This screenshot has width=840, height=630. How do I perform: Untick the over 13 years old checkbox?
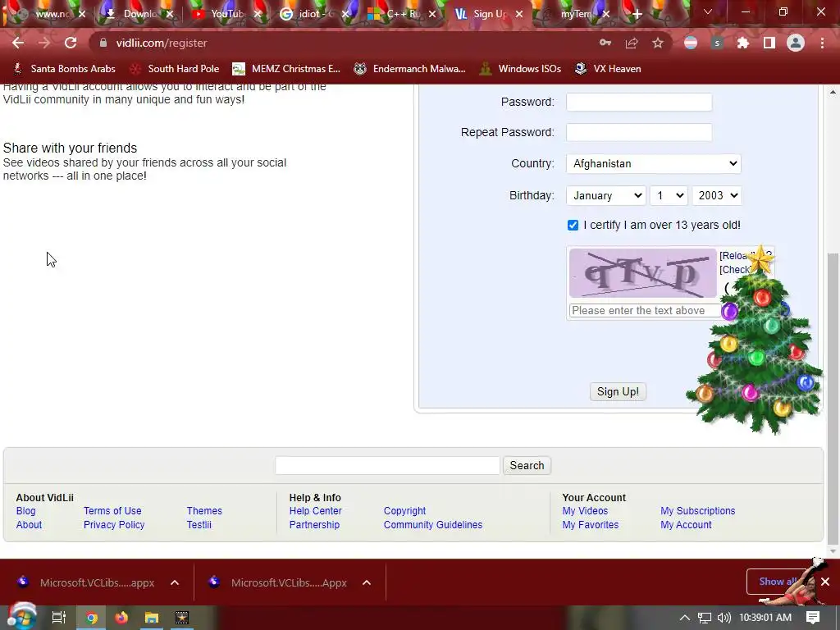pyautogui.click(x=573, y=225)
